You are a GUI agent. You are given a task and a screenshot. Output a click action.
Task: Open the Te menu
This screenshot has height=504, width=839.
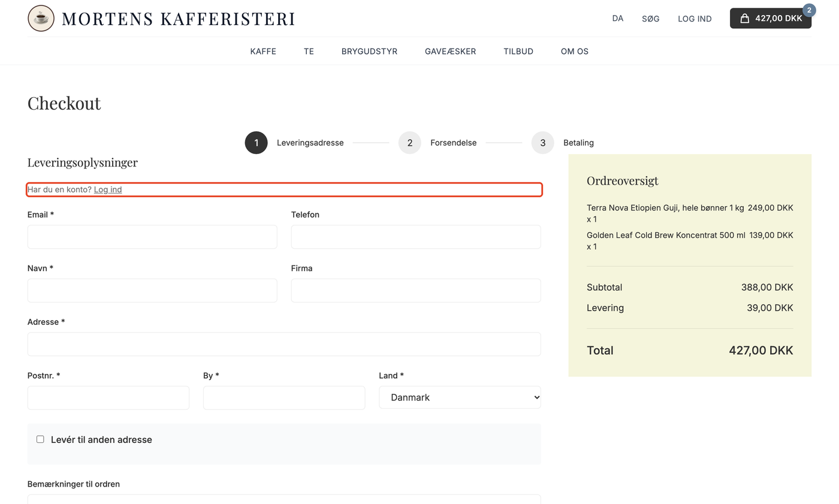pyautogui.click(x=309, y=52)
